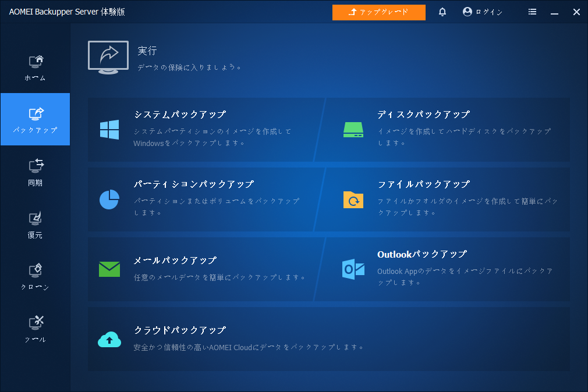The width and height of the screenshot is (588, 392).
Task: Click description 'Windowsをバックアップします。'
Action: click(x=189, y=143)
